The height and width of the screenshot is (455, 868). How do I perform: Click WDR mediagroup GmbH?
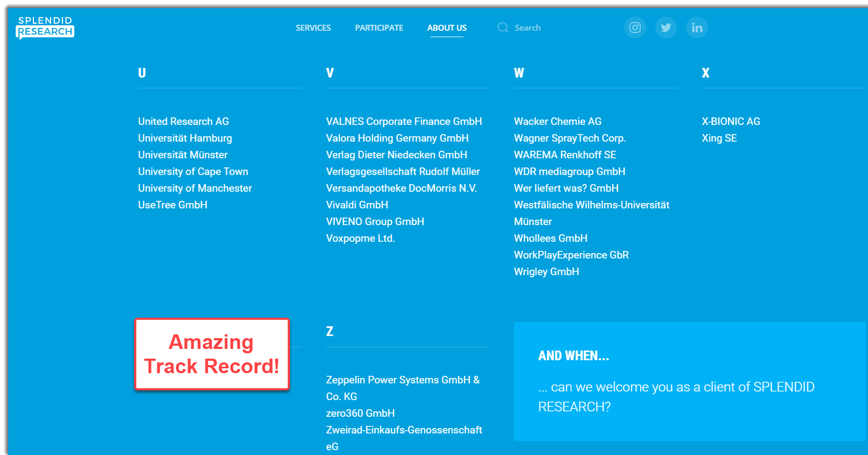coord(570,172)
